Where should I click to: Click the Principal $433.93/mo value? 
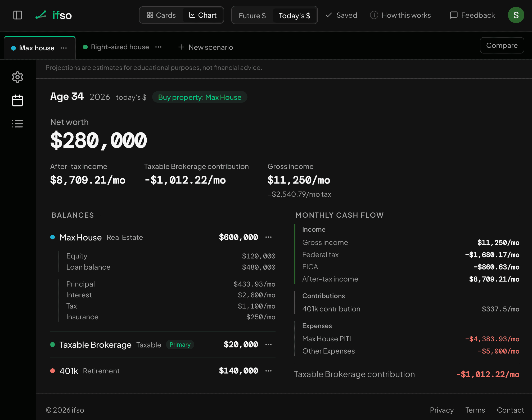[x=254, y=284]
